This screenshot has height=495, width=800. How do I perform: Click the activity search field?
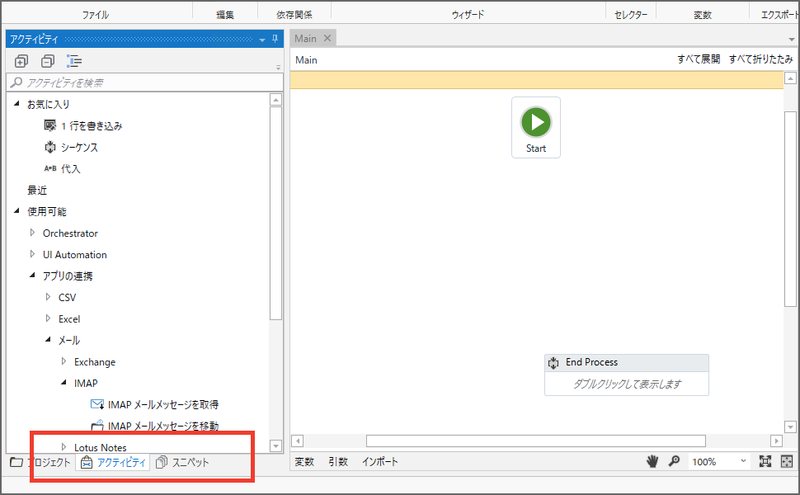click(x=145, y=82)
